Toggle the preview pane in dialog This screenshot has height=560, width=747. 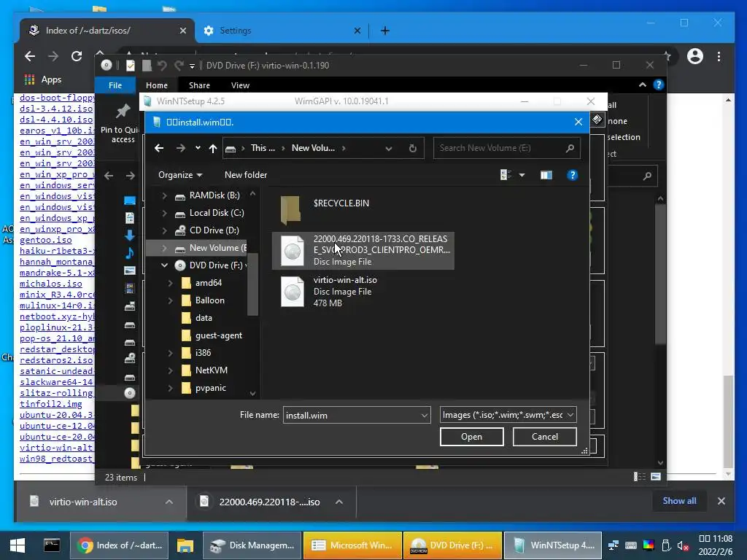click(x=546, y=175)
